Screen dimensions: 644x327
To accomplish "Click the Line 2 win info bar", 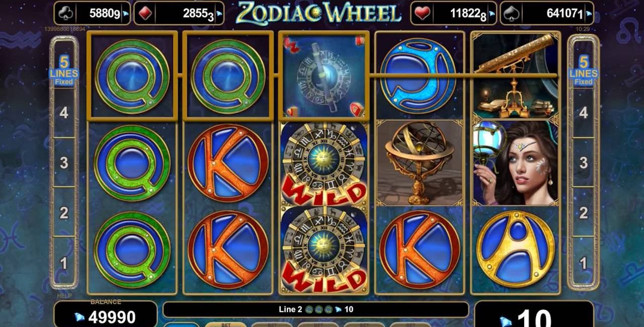I will pos(316,309).
